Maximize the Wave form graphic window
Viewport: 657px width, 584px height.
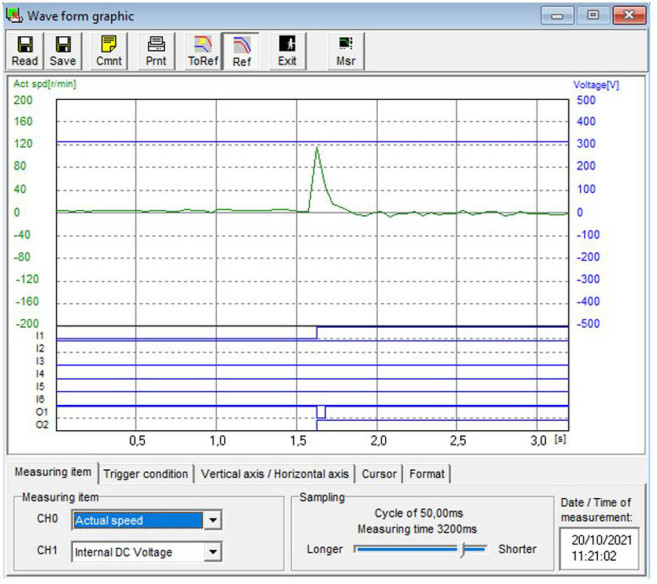coord(593,16)
